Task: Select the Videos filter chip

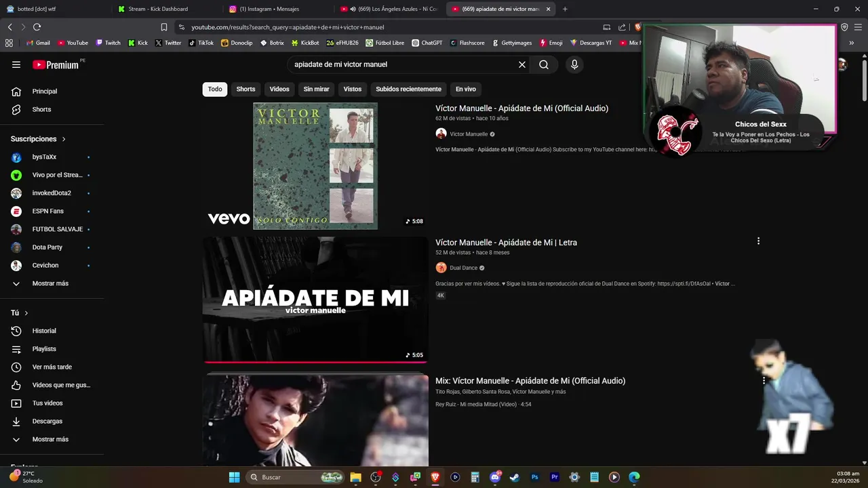Action: click(279, 89)
